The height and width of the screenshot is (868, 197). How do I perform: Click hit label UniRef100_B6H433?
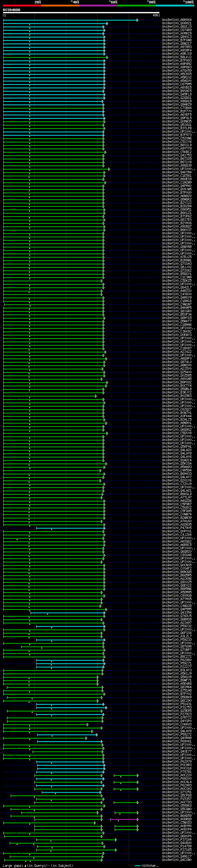[x=176, y=474]
